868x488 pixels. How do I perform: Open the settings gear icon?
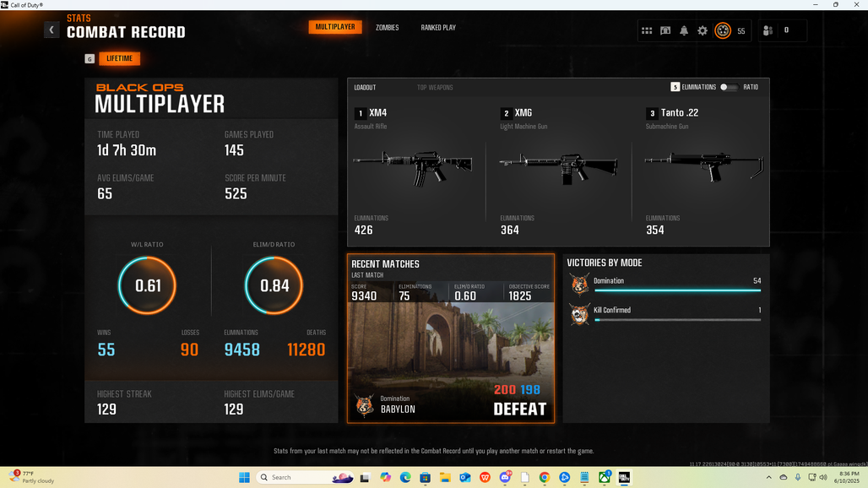(703, 31)
